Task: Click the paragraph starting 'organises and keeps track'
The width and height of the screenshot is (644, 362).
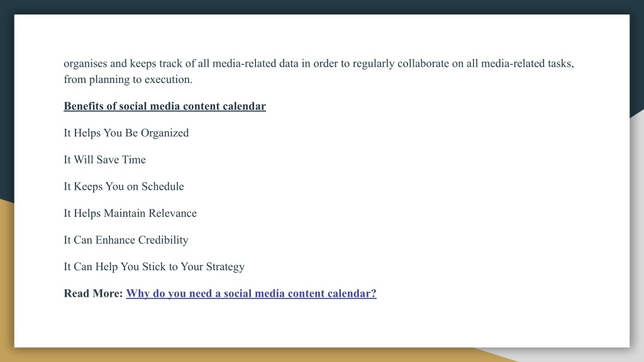Action: point(319,72)
